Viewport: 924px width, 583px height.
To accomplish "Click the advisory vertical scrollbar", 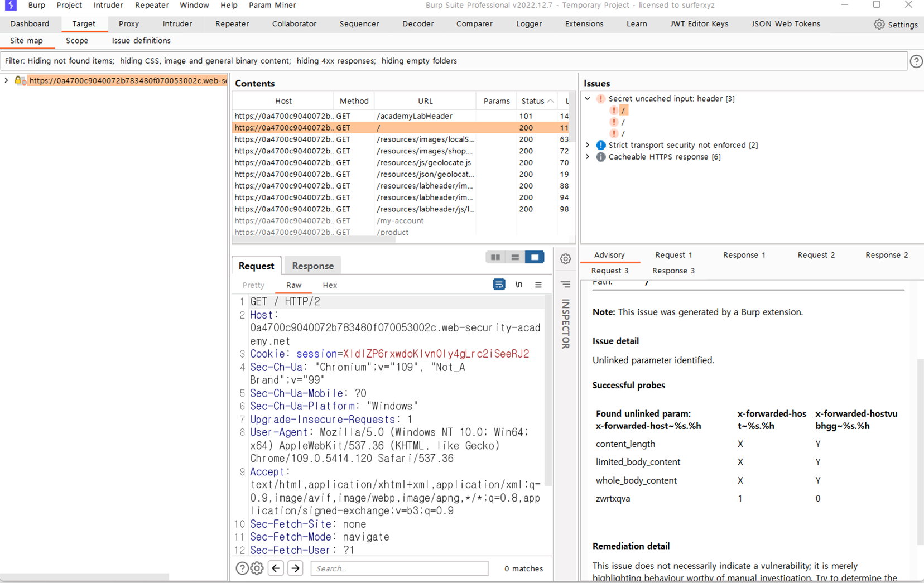I will 920,452.
